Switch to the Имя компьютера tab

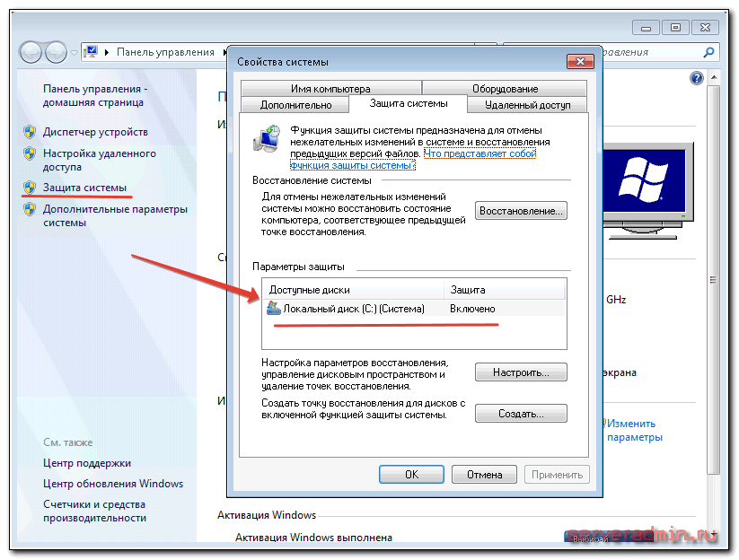[x=330, y=89]
